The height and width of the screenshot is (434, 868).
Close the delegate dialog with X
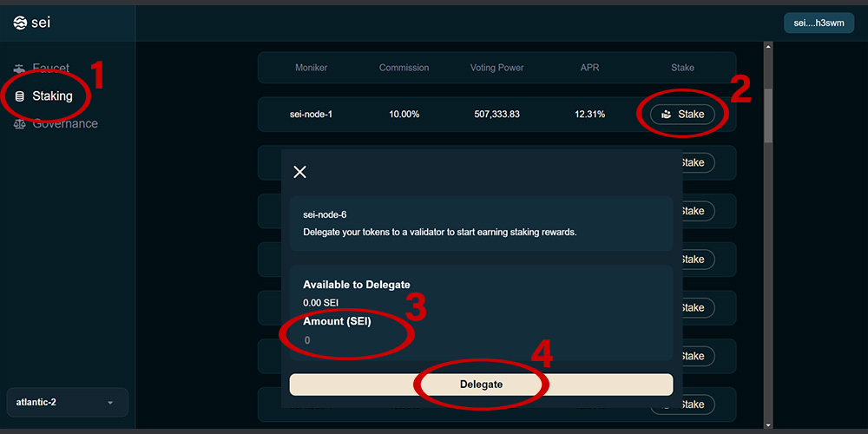point(299,172)
